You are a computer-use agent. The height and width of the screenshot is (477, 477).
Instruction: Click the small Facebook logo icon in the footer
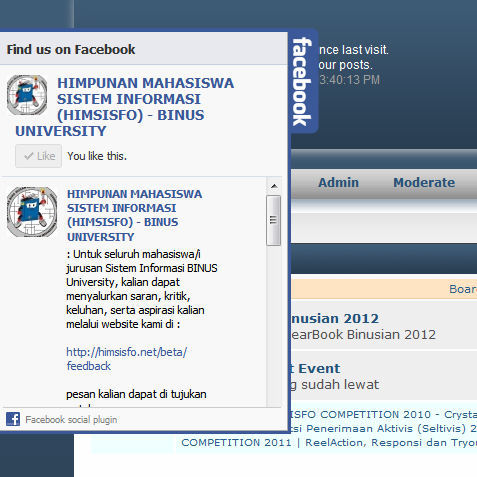pyautogui.click(x=13, y=419)
